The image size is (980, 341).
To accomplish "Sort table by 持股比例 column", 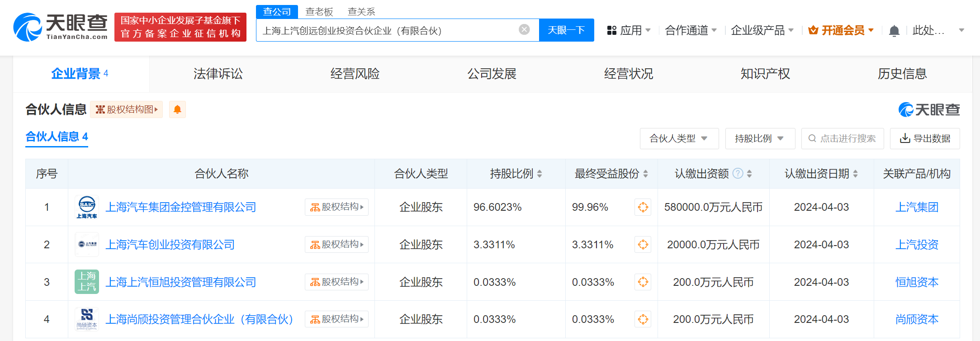I will click(540, 174).
